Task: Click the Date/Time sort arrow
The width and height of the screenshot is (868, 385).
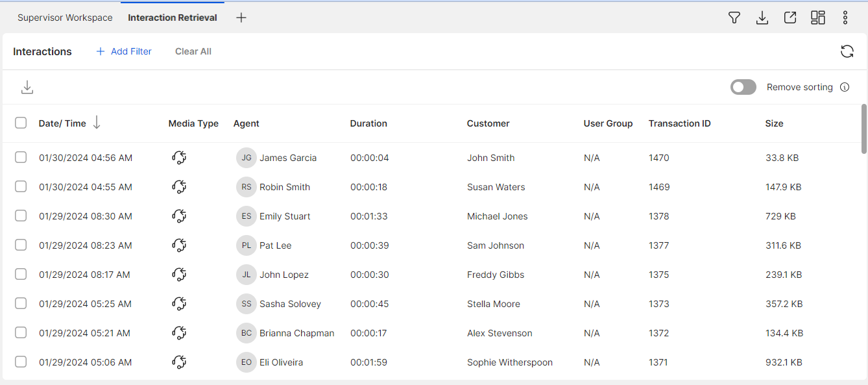Action: pos(97,122)
